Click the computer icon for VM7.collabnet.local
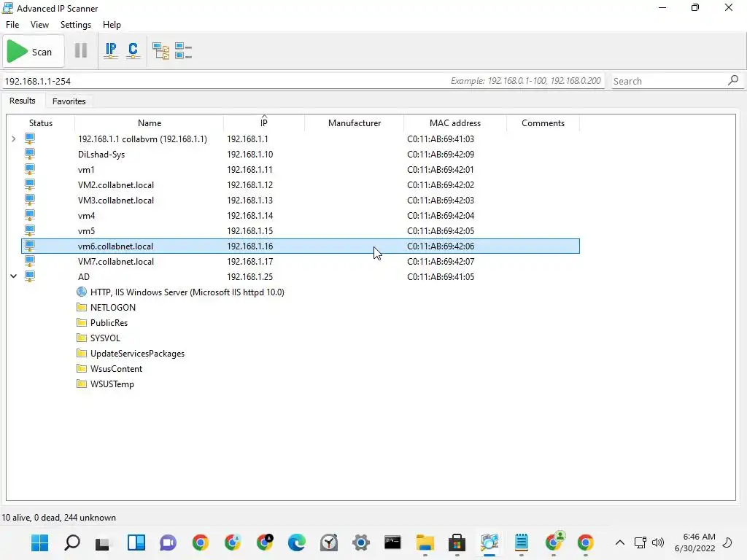Screen dimensions: 747x560 [29, 262]
